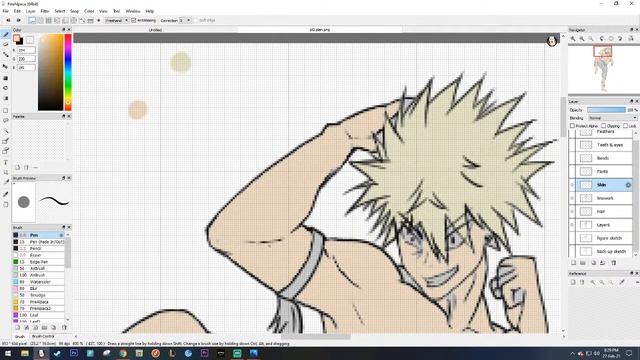Rotate canvas left in the Navigator panel

coord(602,38)
